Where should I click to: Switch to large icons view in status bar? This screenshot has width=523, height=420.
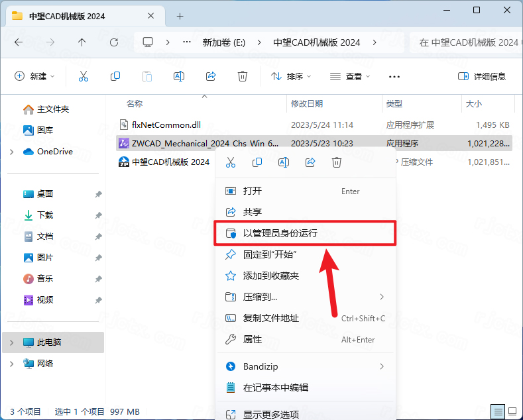511,411
